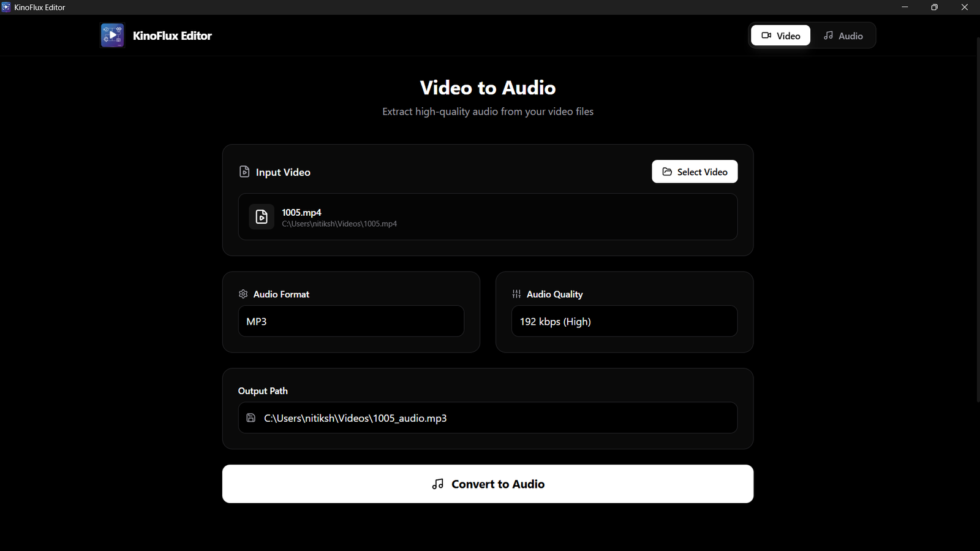Expand the 192 kbps (High) quality dropdown
The width and height of the screenshot is (980, 551).
624,321
